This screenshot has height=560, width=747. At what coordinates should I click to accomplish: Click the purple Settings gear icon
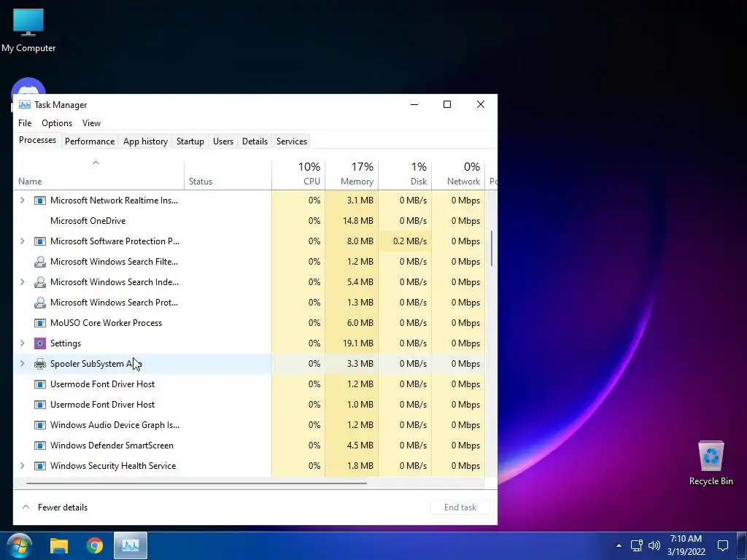coord(40,343)
